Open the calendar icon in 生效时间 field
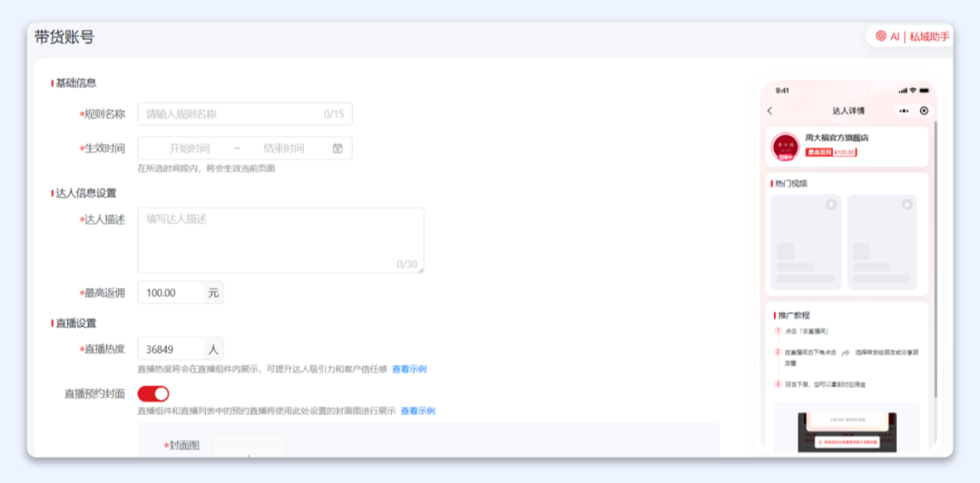Viewport: 980px width, 483px height. (x=338, y=148)
